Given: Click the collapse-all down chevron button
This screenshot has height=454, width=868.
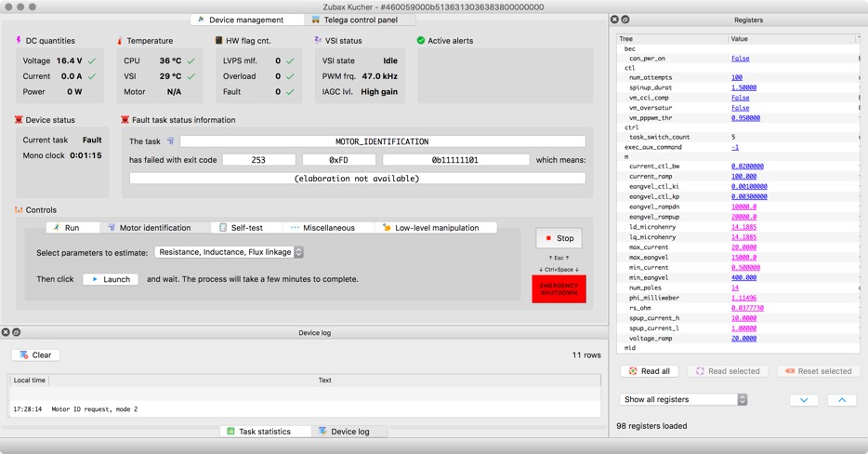Looking at the screenshot, I should tap(804, 400).
